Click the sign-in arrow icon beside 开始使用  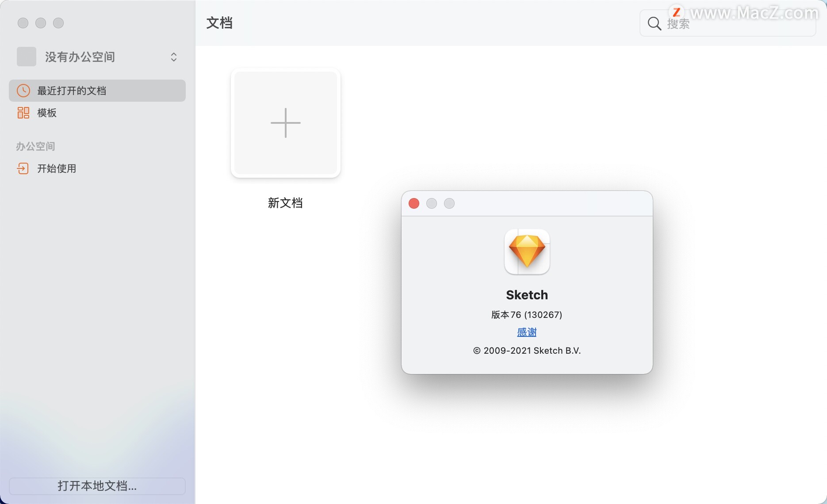(x=23, y=168)
